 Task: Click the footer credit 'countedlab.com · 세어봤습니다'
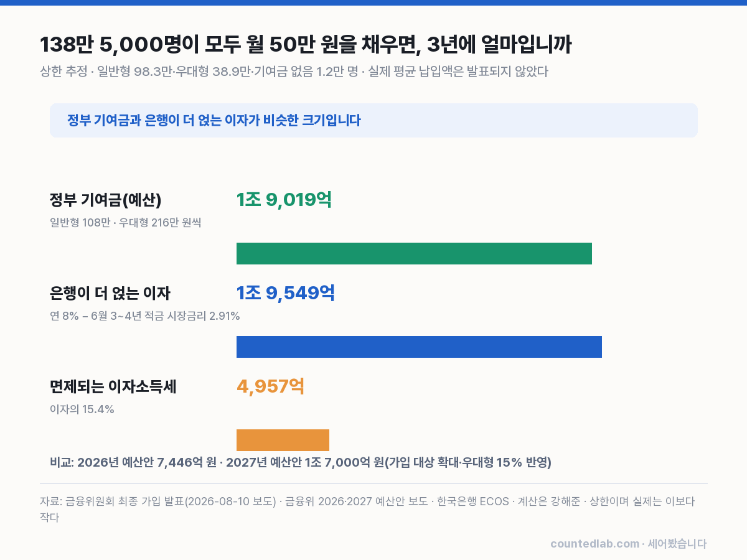point(629,544)
